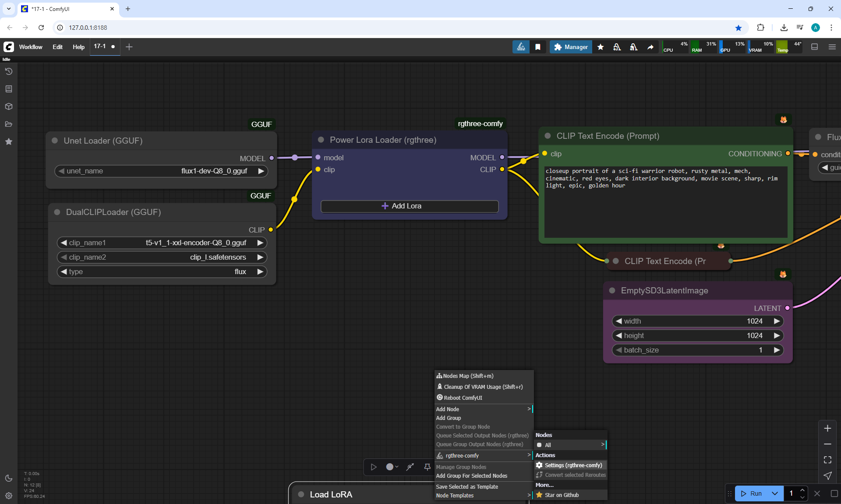This screenshot has height=504, width=841.
Task: Open the Manager panel
Action: (571, 47)
